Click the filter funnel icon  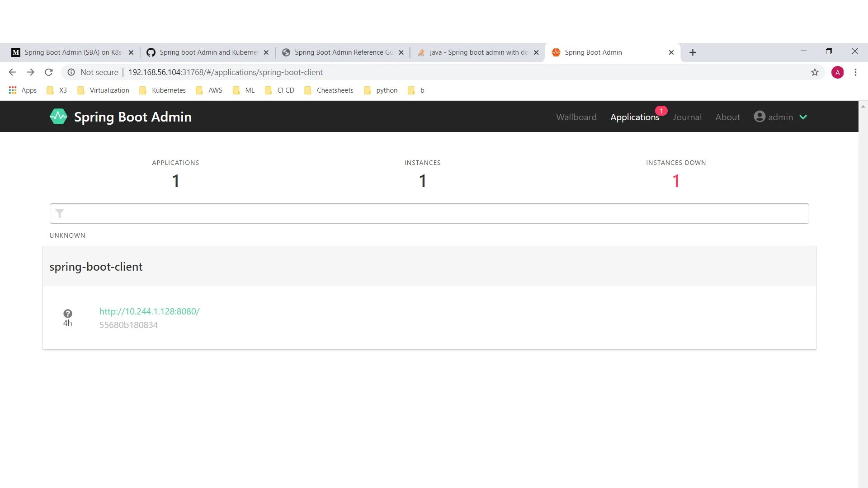(x=60, y=213)
